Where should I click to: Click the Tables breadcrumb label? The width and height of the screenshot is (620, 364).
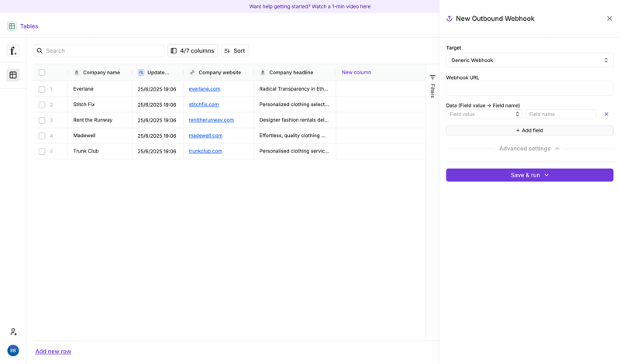tap(29, 26)
